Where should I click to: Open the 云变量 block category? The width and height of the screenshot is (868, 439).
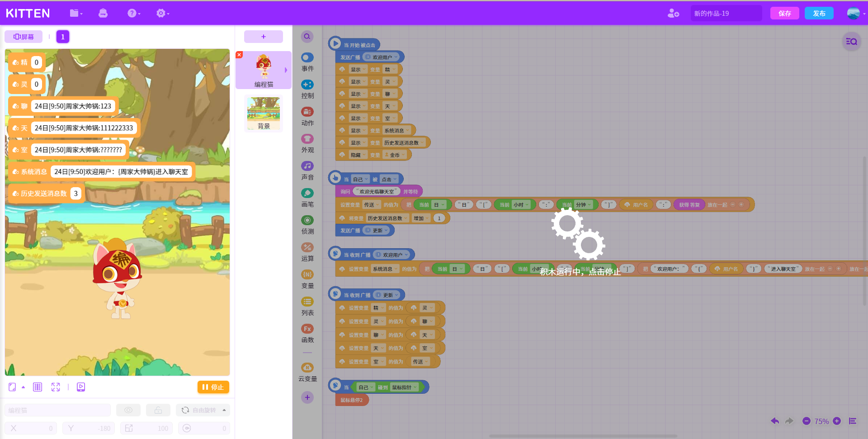pyautogui.click(x=307, y=373)
